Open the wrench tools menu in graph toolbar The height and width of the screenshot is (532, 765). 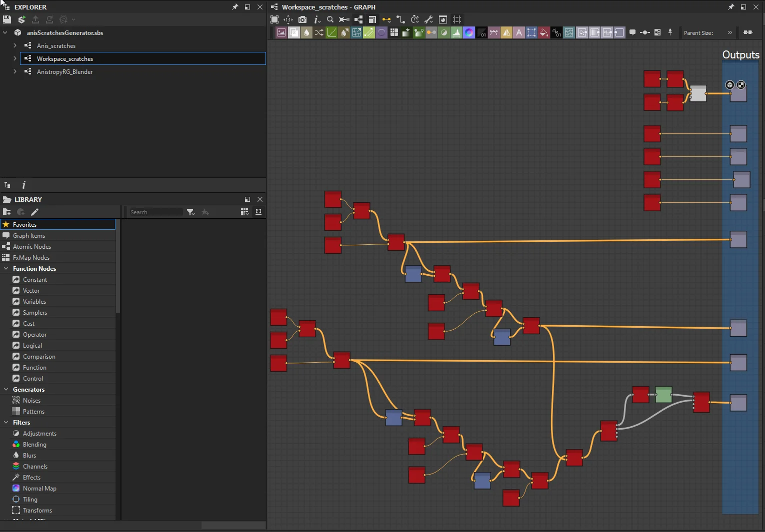tap(429, 19)
